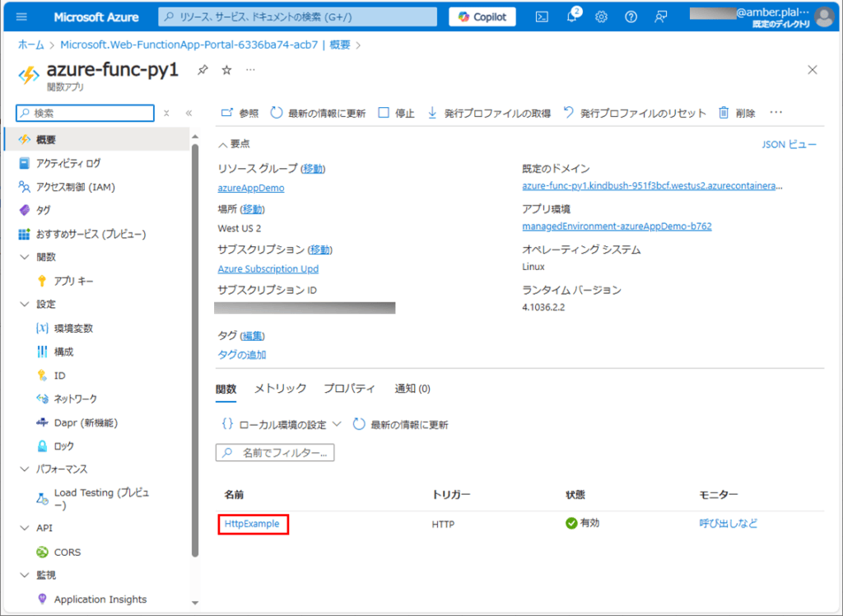Screen dimensions: 843x616
Task: Open the azureAppDemo resource group link
Action: [250, 188]
